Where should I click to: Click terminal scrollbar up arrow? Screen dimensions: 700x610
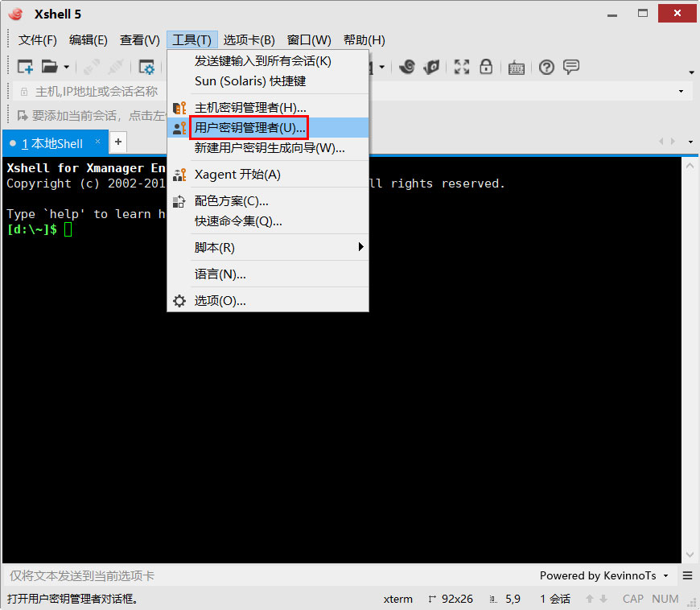point(690,166)
